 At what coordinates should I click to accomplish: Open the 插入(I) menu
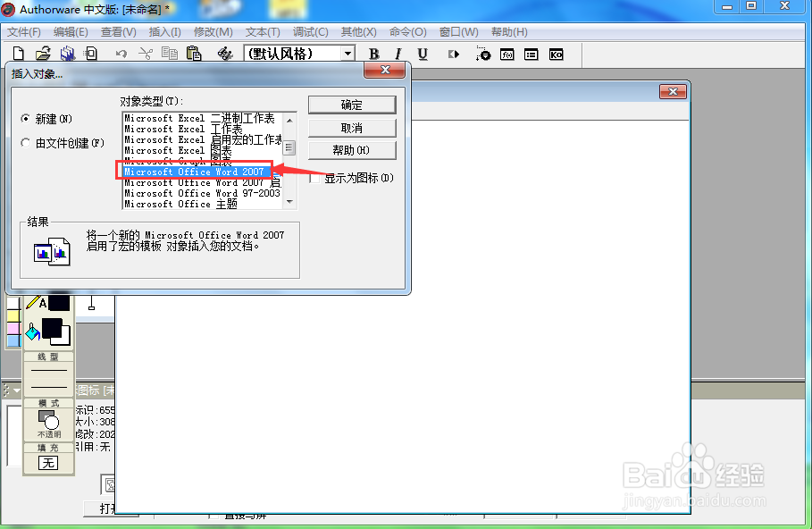tap(164, 32)
